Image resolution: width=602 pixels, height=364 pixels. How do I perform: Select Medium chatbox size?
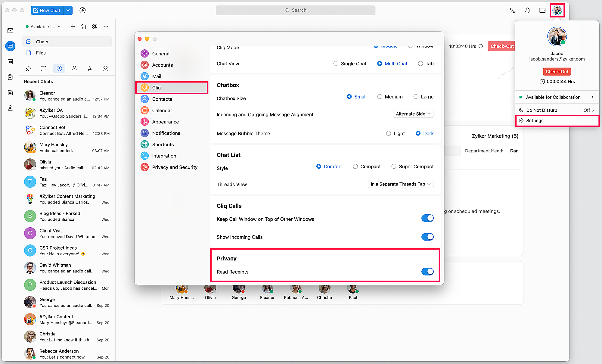pyautogui.click(x=380, y=97)
